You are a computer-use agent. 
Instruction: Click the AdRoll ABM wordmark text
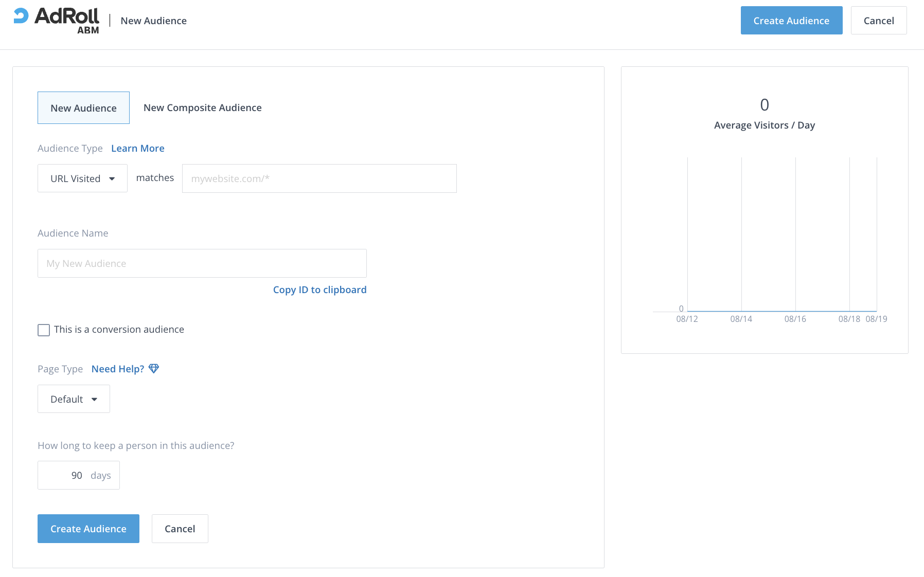coord(67,21)
